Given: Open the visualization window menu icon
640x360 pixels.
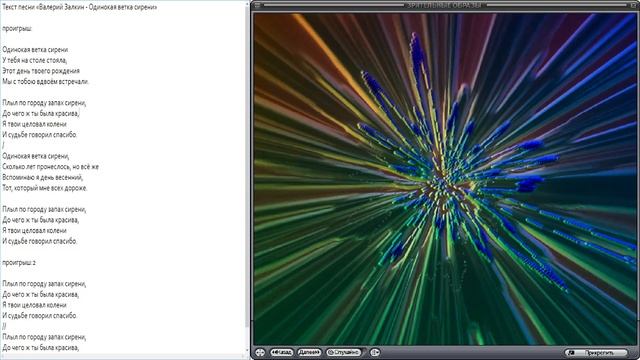Looking at the screenshot, I should tap(256, 5).
